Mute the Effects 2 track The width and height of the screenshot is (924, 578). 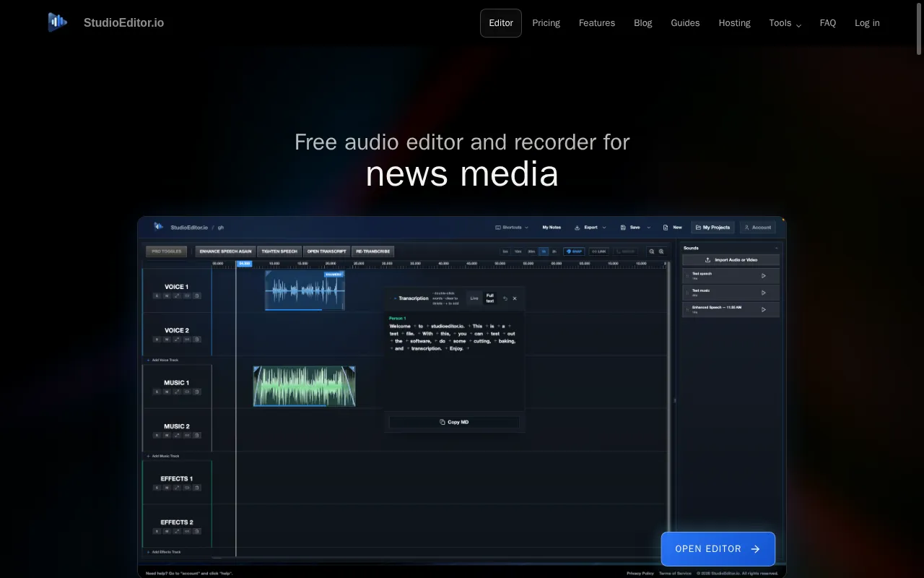[167, 531]
